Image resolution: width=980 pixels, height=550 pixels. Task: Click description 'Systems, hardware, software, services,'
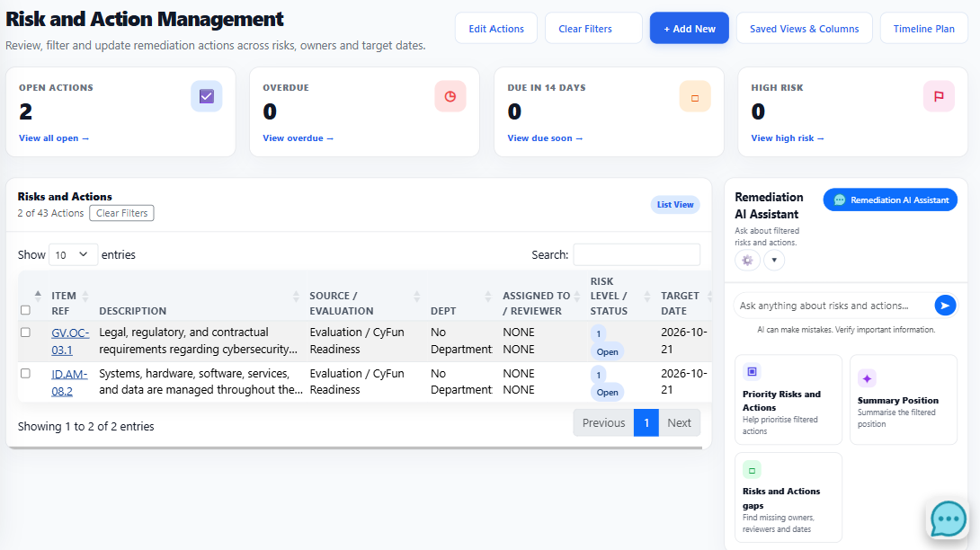coord(193,373)
